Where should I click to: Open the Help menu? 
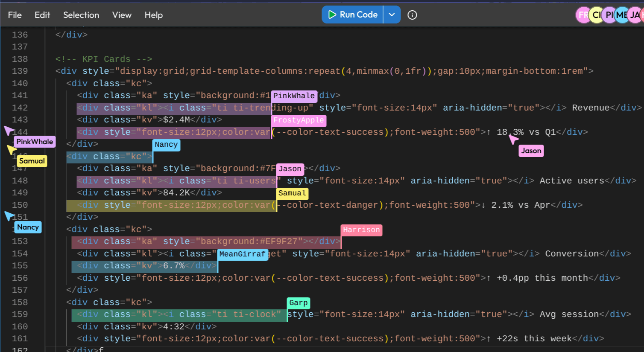(x=153, y=15)
